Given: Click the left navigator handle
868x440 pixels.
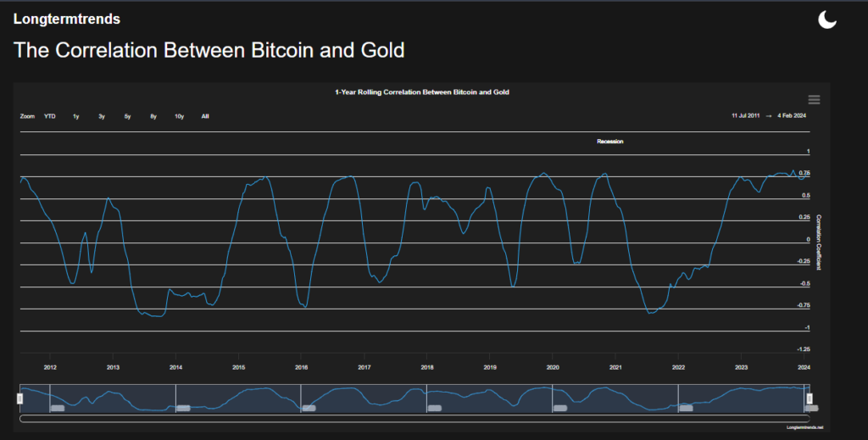Looking at the screenshot, I should (20, 398).
